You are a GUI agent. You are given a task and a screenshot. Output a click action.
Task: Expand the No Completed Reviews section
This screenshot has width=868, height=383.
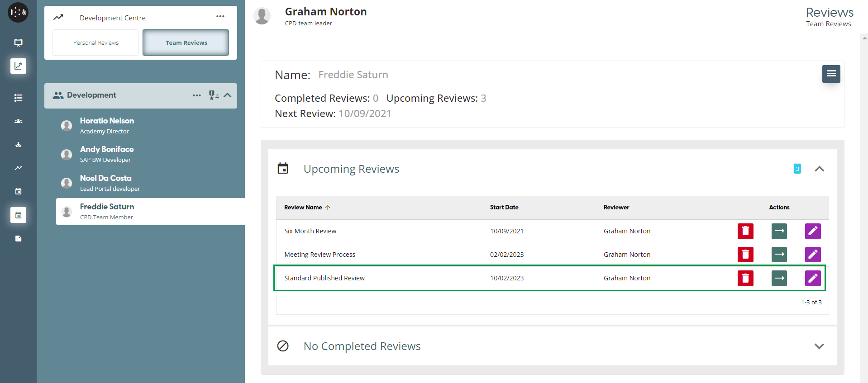819,346
